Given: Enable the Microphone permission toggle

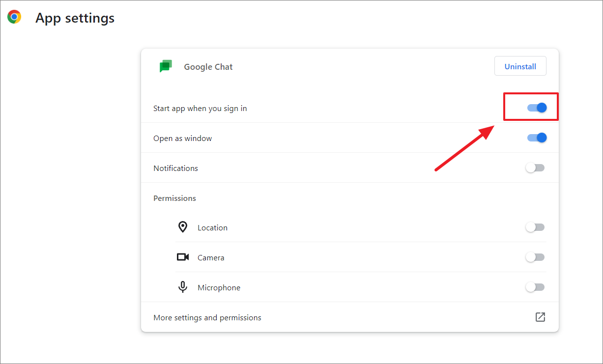Looking at the screenshot, I should click(535, 286).
